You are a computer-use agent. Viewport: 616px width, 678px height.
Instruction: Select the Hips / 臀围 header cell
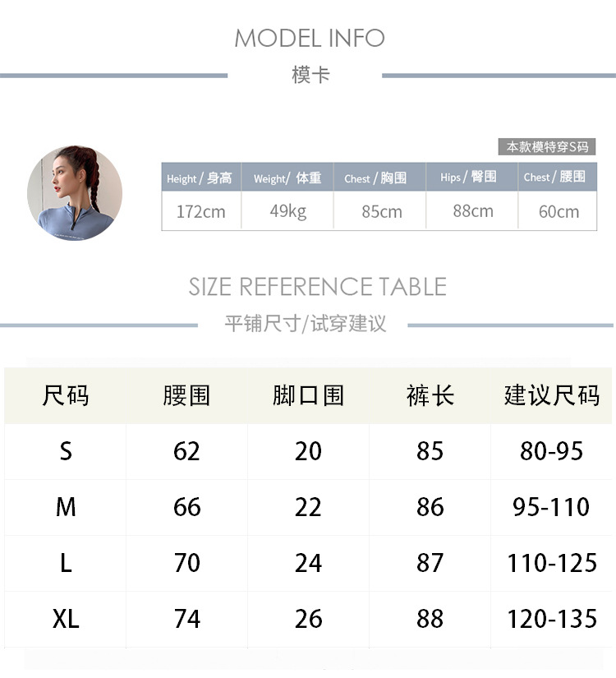click(468, 177)
